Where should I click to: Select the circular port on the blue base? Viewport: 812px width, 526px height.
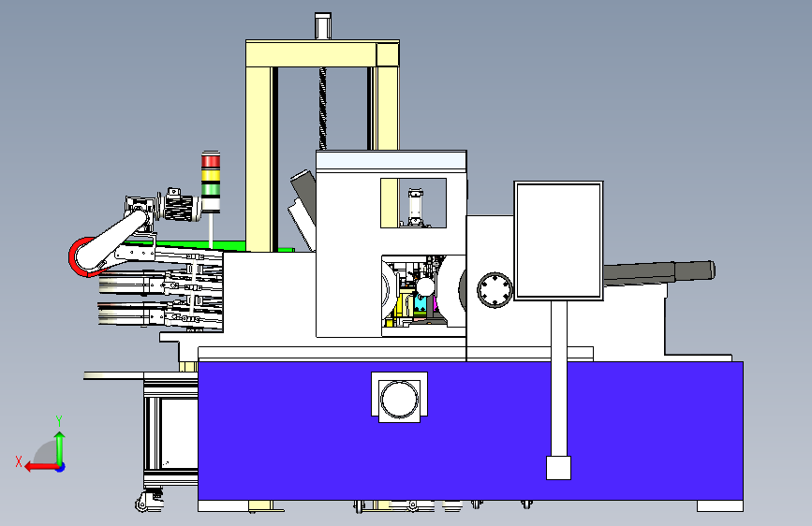[399, 399]
